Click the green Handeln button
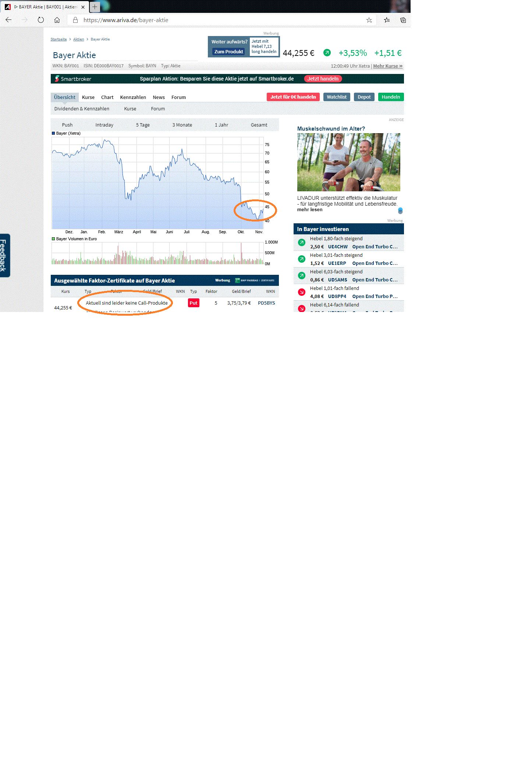532x759 pixels. click(391, 97)
